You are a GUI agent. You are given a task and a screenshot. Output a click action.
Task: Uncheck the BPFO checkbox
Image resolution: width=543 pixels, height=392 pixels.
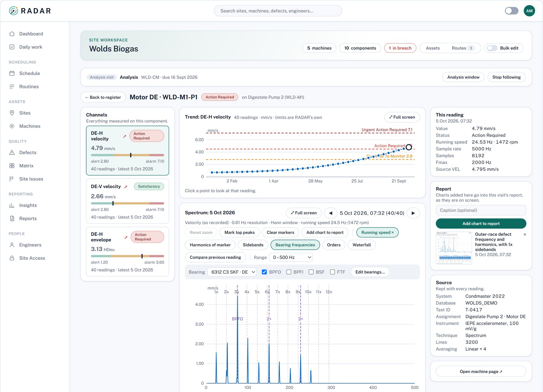pyautogui.click(x=264, y=272)
